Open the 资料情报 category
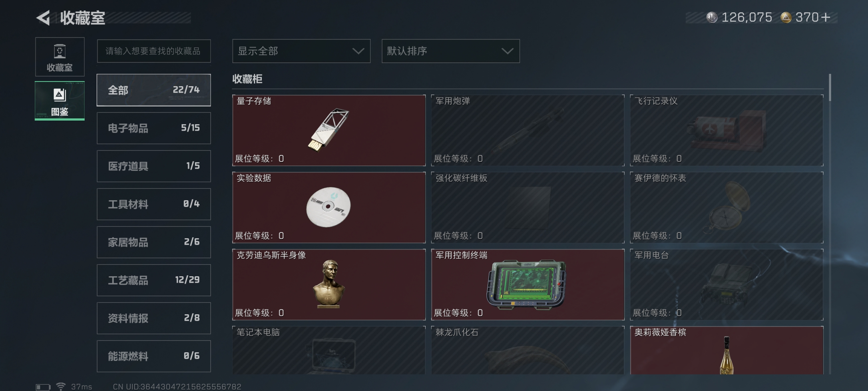Viewport: 868px width, 391px height. pyautogui.click(x=154, y=318)
